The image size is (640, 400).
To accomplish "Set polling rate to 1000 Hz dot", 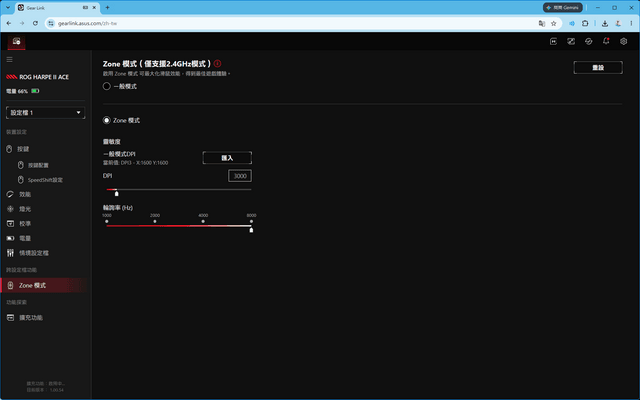I will coord(107,221).
